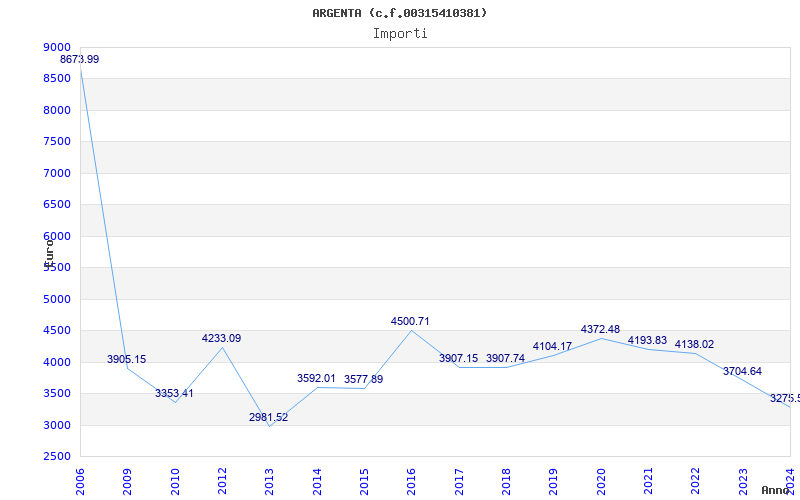Click the Anno x-axis title
The height and width of the screenshot is (500, 800).
(775, 491)
